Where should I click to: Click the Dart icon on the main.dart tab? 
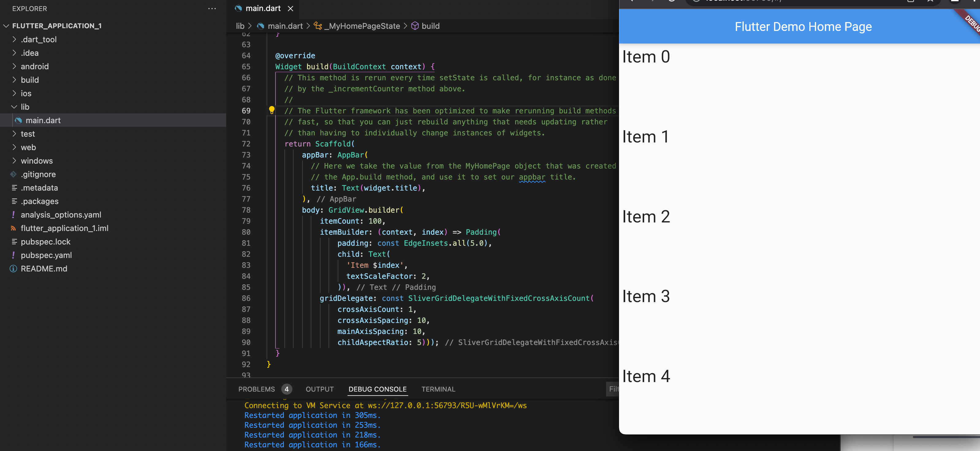pos(238,8)
